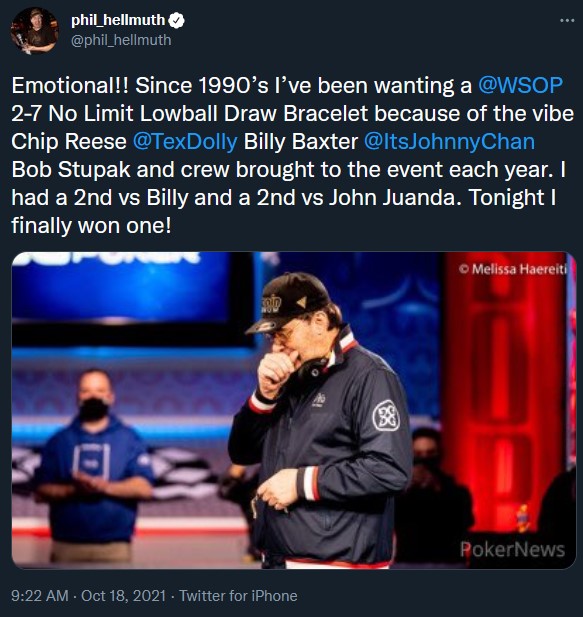Viewport: 583px width, 617px height.
Task: Click the Oct 18, 2021 date
Action: [x=123, y=595]
